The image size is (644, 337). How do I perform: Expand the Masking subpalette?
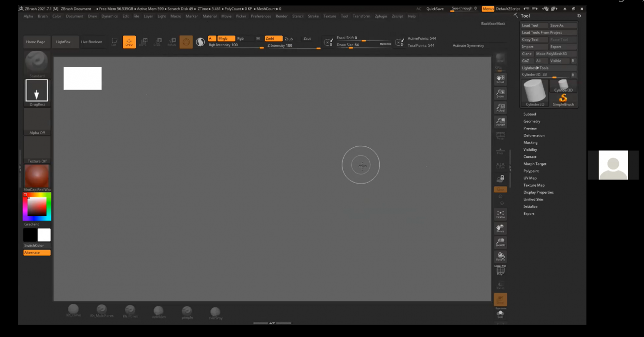coord(530,142)
